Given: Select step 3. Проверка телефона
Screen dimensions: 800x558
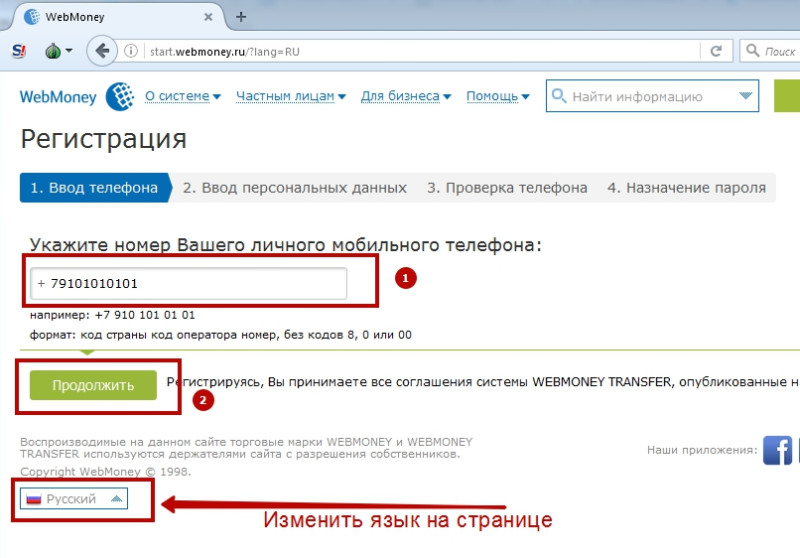Looking at the screenshot, I should [x=507, y=188].
